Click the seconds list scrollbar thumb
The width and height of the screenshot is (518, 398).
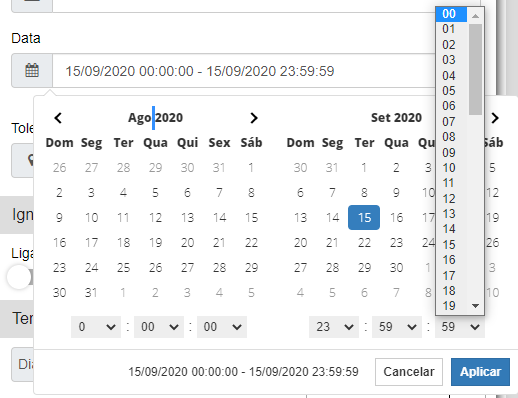coord(475,69)
